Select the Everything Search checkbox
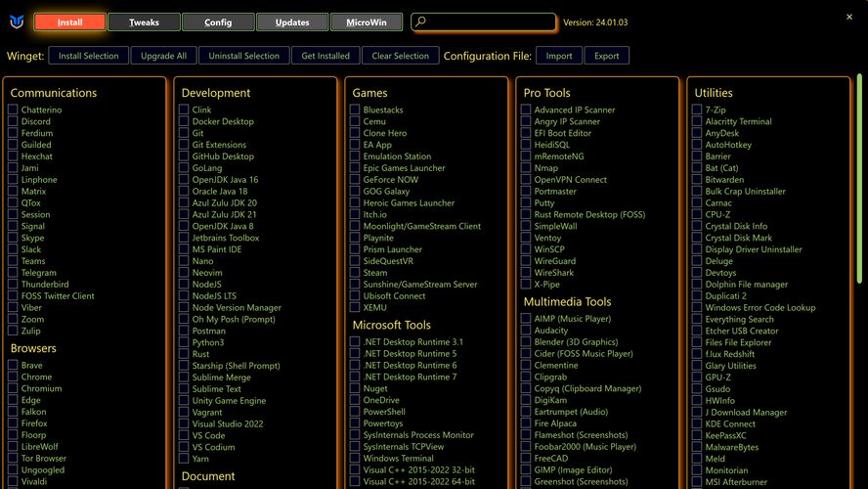The width and height of the screenshot is (868, 489). pyautogui.click(x=697, y=319)
